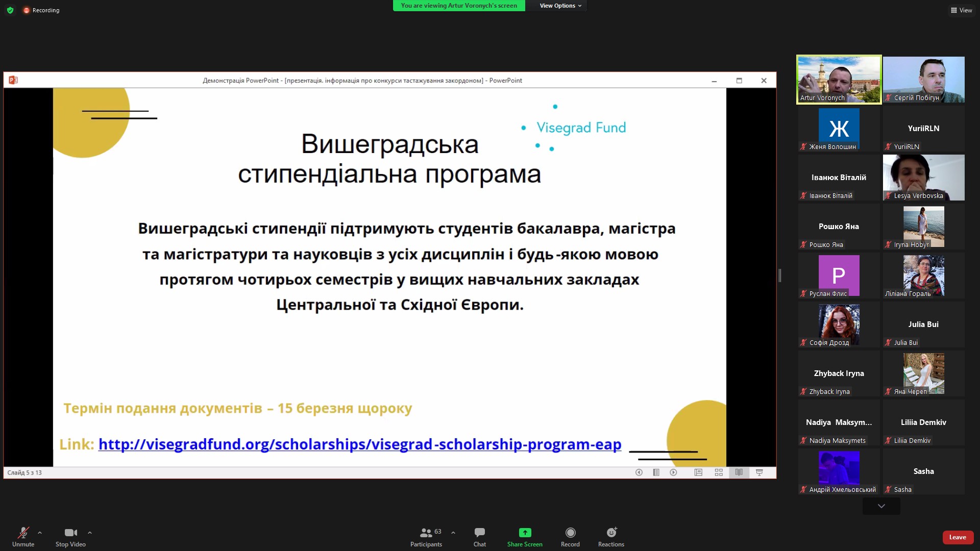Start recording the meeting
Image resolution: width=980 pixels, height=551 pixels.
(570, 537)
